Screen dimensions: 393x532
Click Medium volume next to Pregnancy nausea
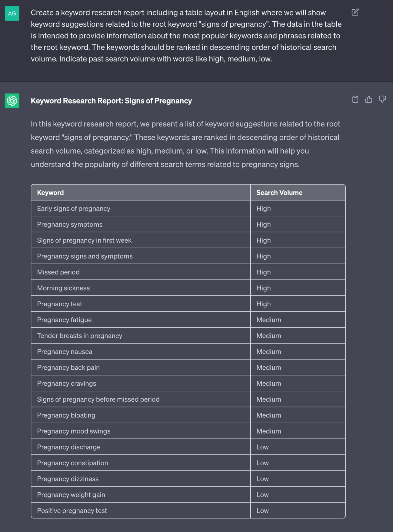(x=298, y=352)
